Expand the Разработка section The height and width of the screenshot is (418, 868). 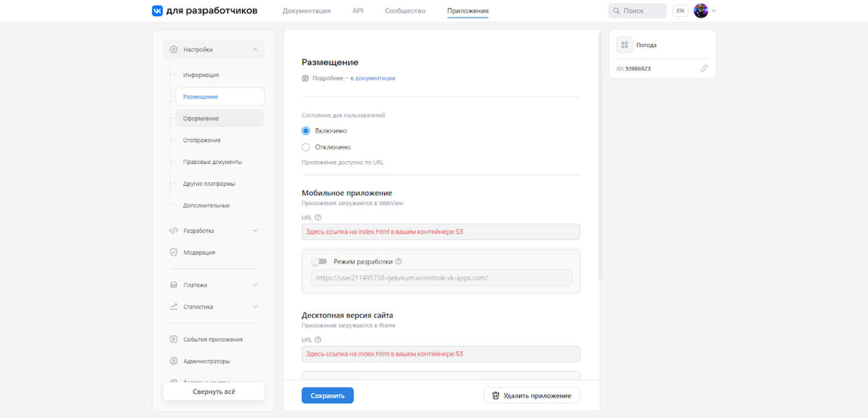tap(254, 231)
